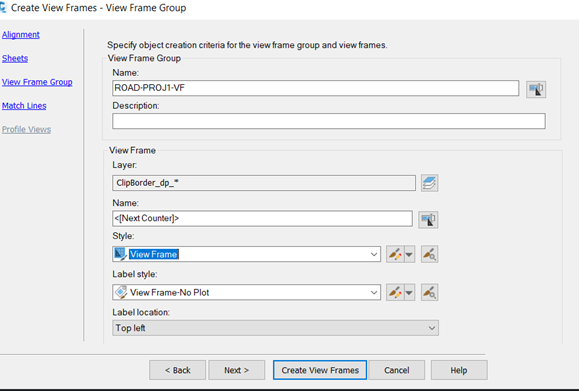
Task: Edit the View Frame-No Plot label style
Action: click(x=395, y=292)
